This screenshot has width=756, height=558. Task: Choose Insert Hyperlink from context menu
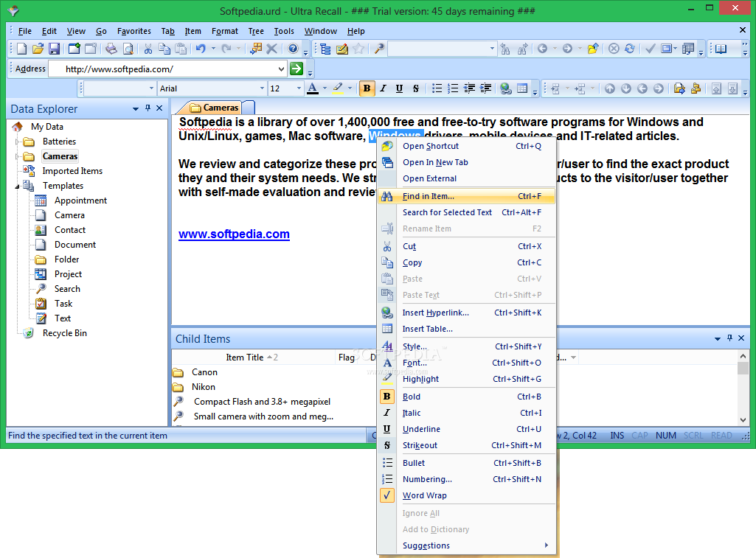pyautogui.click(x=467, y=313)
